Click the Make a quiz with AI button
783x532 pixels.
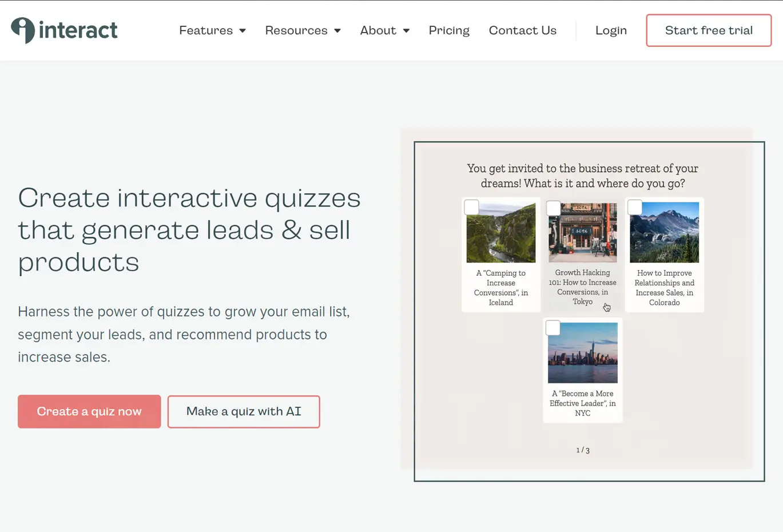[x=243, y=411]
